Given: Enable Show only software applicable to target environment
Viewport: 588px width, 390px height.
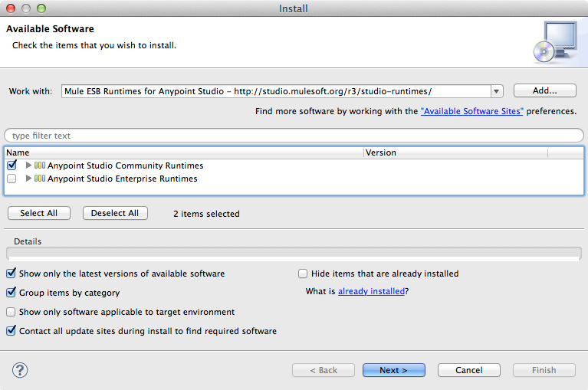Looking at the screenshot, I should tap(11, 312).
